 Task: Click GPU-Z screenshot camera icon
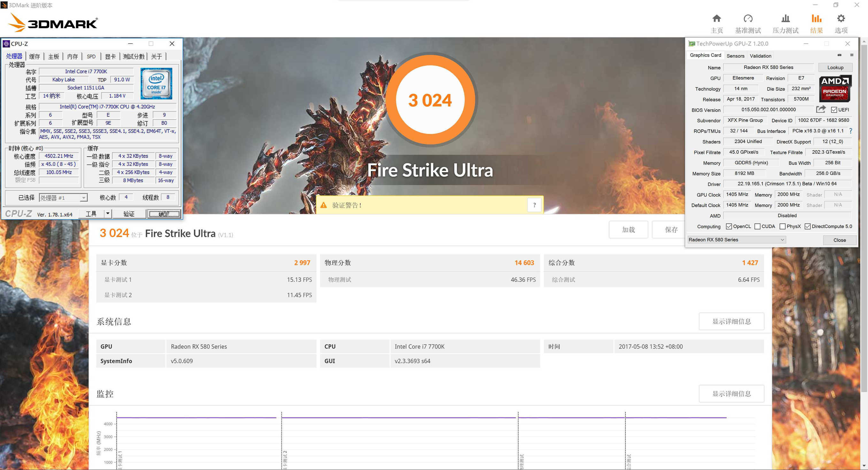(x=839, y=55)
